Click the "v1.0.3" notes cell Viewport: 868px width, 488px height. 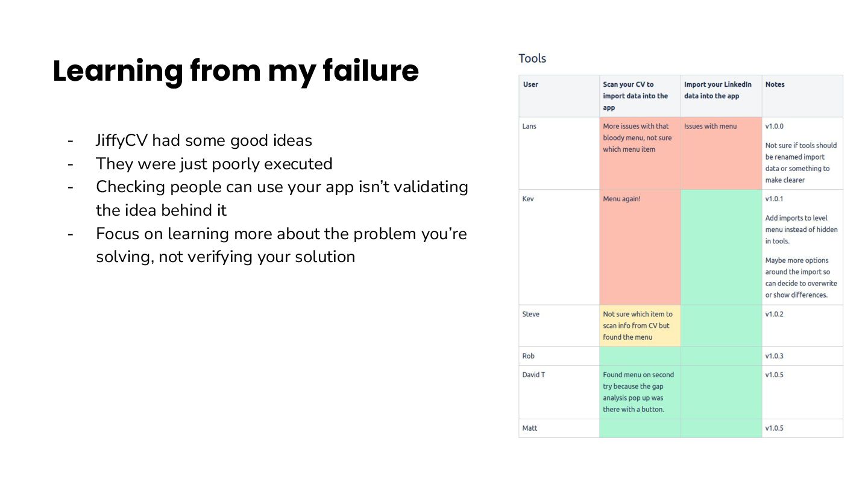pos(775,356)
